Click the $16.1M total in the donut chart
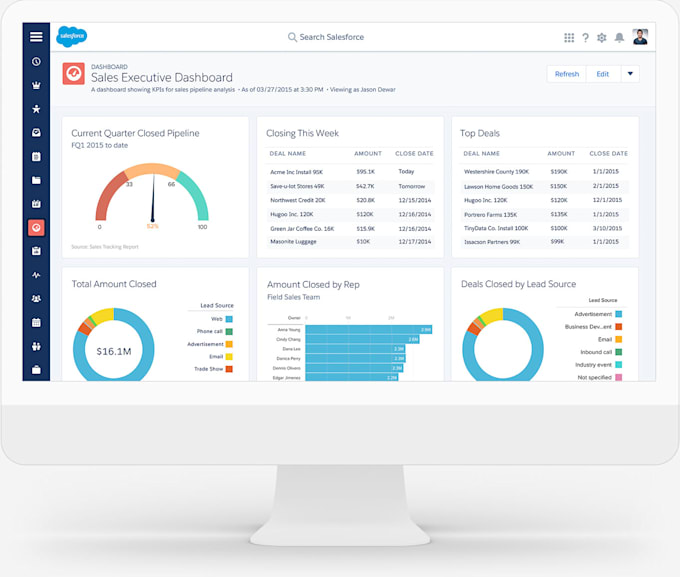Screen dimensions: 680x577 tap(114, 351)
